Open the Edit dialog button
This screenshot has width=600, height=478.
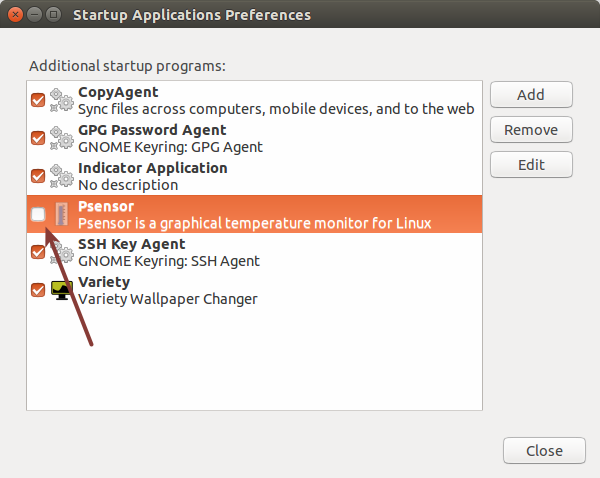[530, 165]
